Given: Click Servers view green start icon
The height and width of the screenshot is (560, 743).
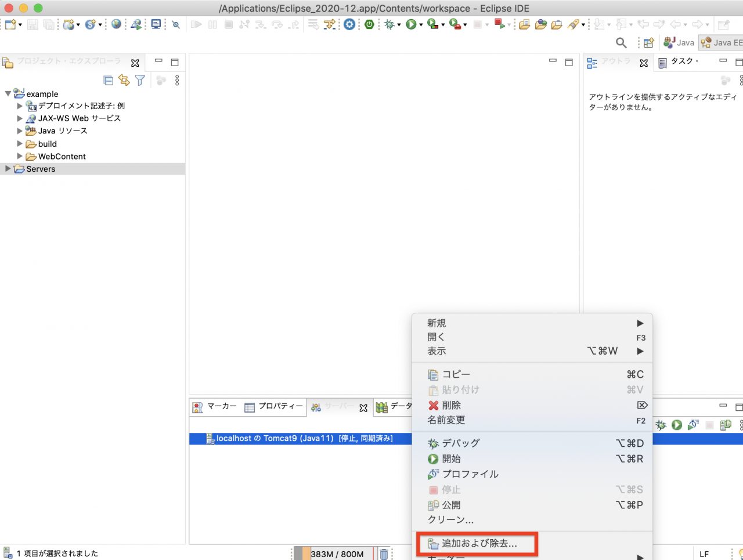Looking at the screenshot, I should tap(677, 425).
